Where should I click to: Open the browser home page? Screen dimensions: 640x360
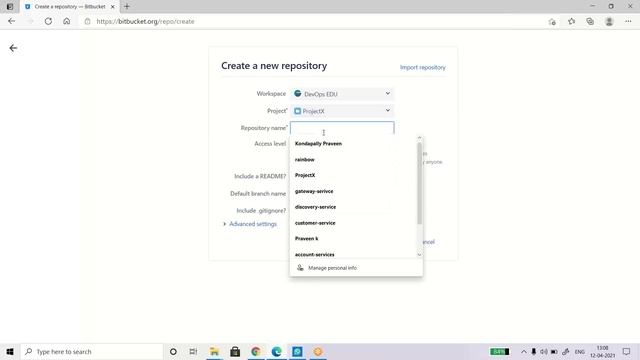(67, 21)
